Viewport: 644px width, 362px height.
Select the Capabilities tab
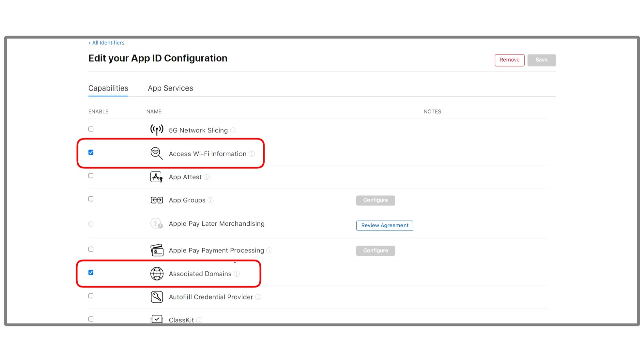point(108,88)
